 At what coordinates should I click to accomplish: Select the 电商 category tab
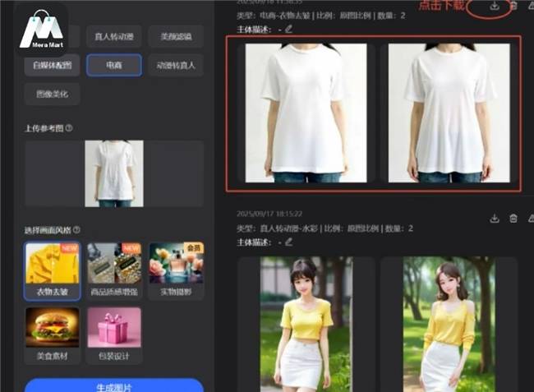click(113, 65)
